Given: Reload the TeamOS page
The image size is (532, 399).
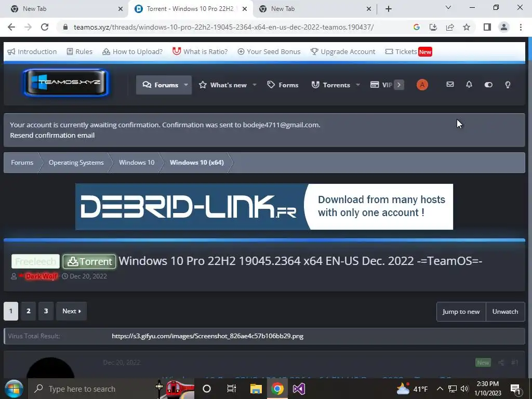Looking at the screenshot, I should pyautogui.click(x=45, y=27).
